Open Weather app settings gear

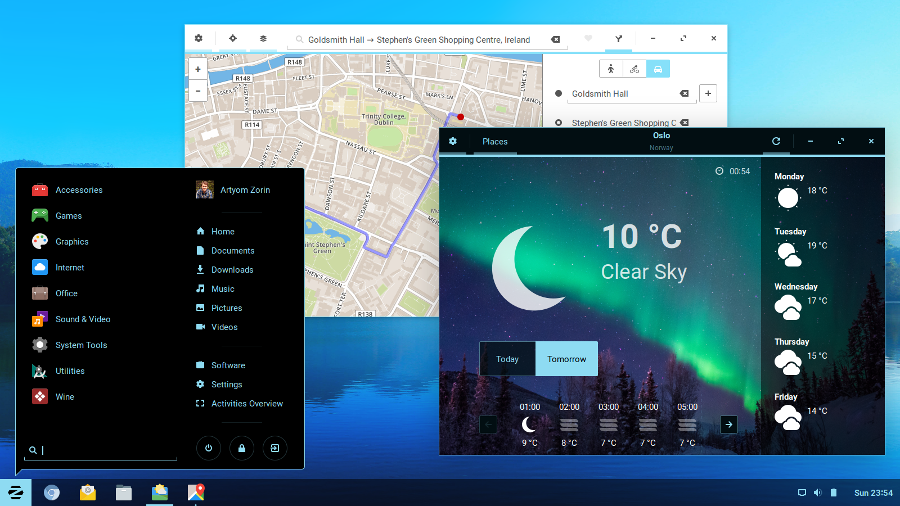(453, 141)
